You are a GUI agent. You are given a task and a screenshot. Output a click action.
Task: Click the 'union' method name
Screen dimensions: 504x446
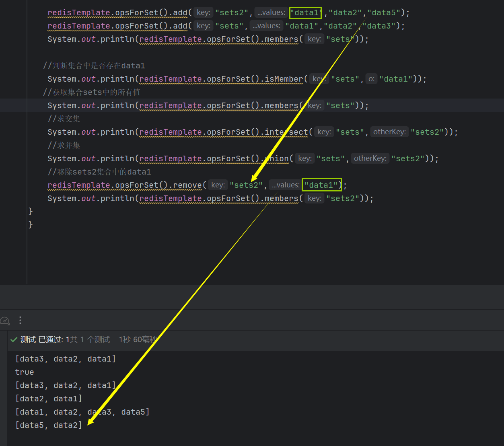(278, 159)
